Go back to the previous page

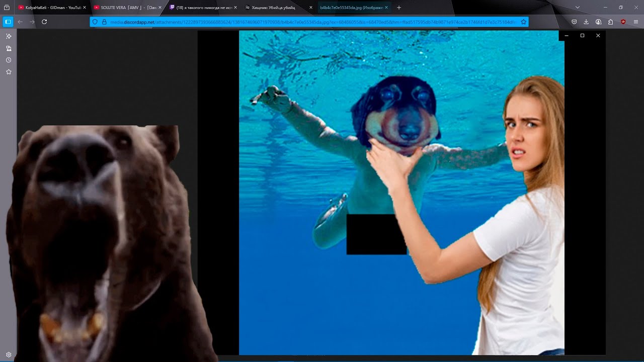[20, 22]
